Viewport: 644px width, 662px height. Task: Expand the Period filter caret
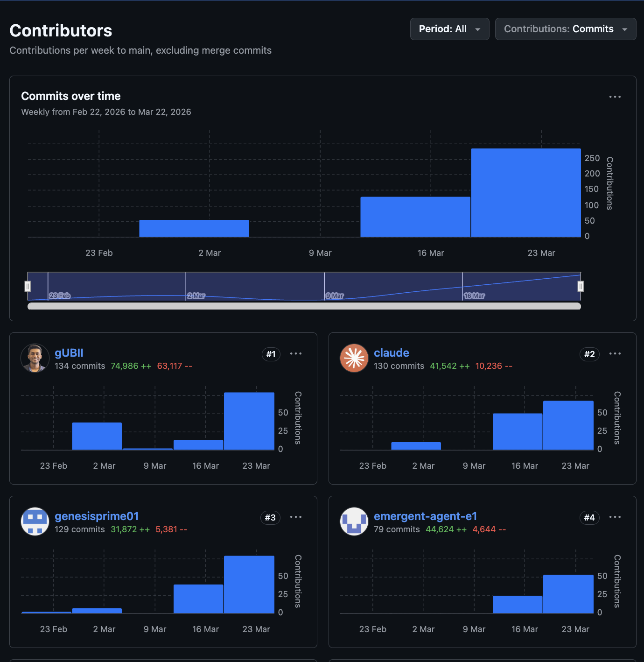coord(478,29)
